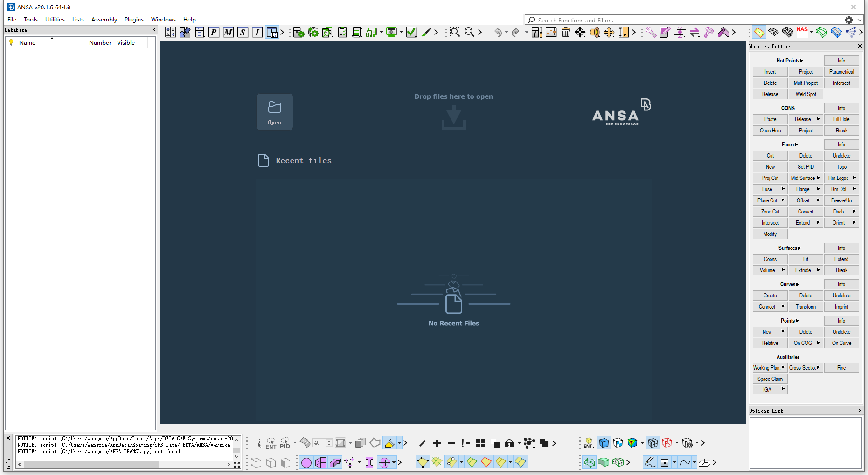The width and height of the screenshot is (868, 475).
Task: Expand the Rm.Logos submenu arrow
Action: (854, 178)
